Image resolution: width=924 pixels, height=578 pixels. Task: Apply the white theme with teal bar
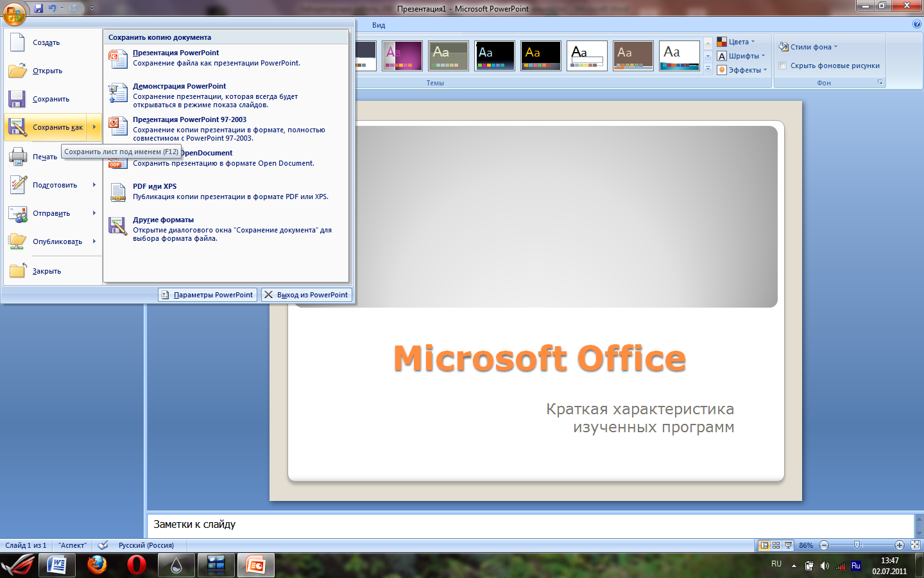(680, 56)
